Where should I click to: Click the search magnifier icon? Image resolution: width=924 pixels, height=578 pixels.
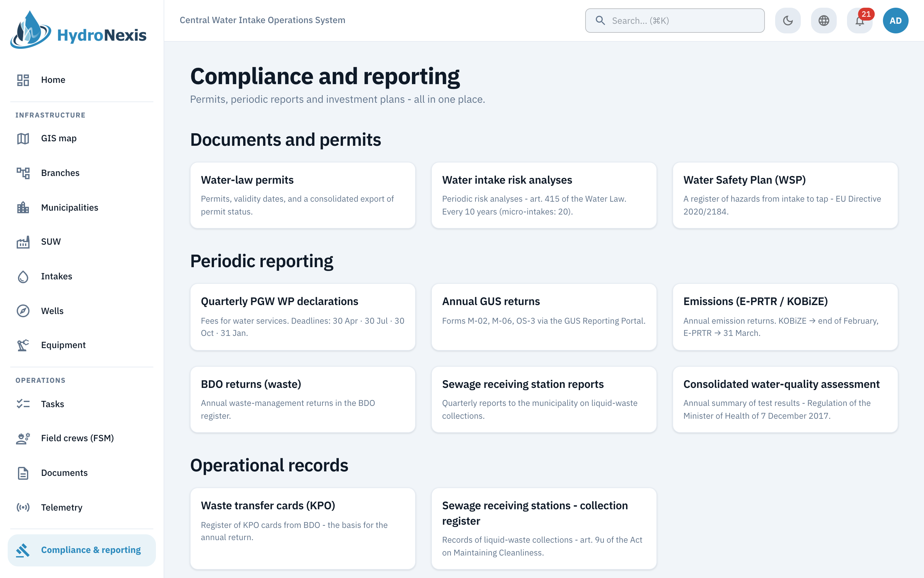coord(600,21)
